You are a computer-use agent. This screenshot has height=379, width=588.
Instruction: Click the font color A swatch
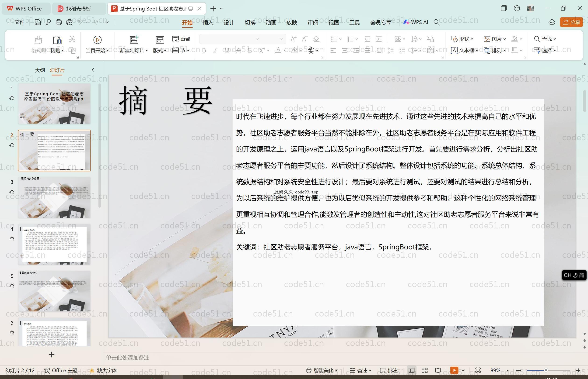coord(278,50)
